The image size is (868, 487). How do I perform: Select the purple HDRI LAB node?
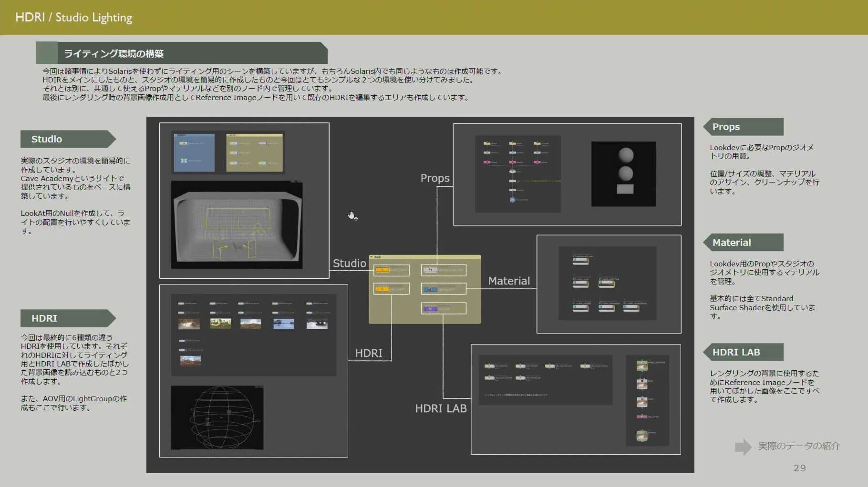431,309
